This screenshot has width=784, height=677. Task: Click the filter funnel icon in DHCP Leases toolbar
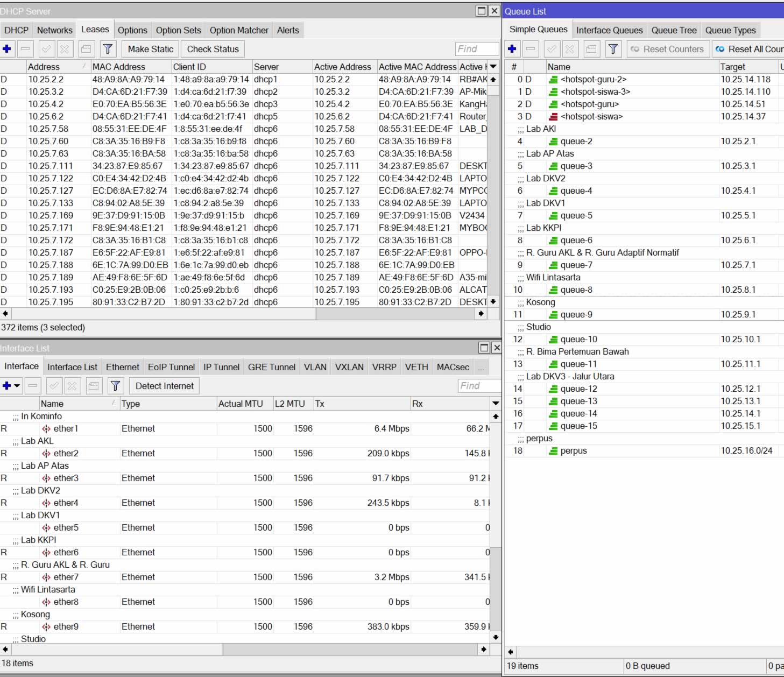tap(108, 49)
